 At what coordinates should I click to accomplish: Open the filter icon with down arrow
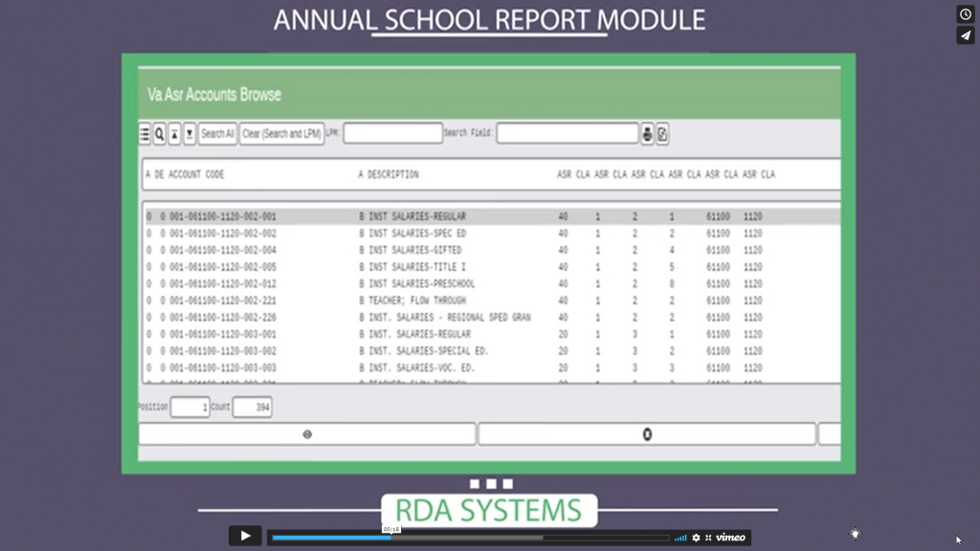click(191, 134)
